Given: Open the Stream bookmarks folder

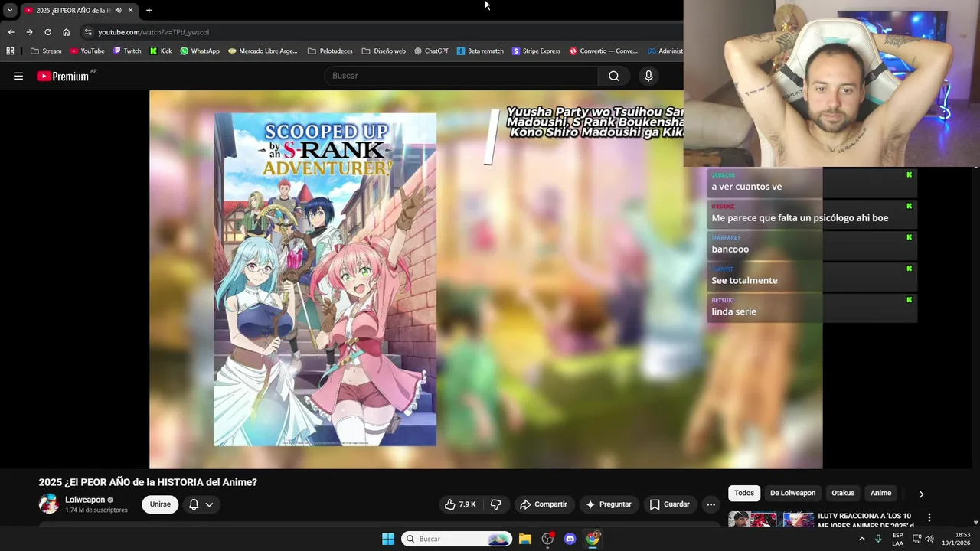Looking at the screenshot, I should pyautogui.click(x=46, y=51).
